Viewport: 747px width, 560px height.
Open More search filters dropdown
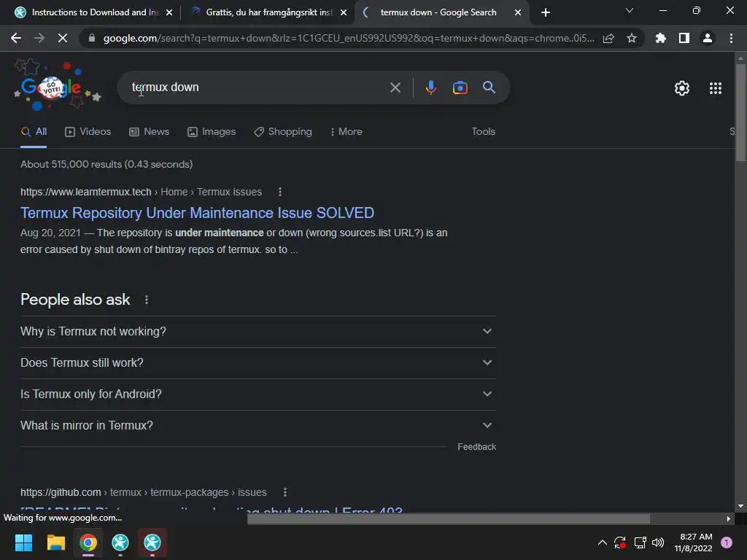pos(347,132)
